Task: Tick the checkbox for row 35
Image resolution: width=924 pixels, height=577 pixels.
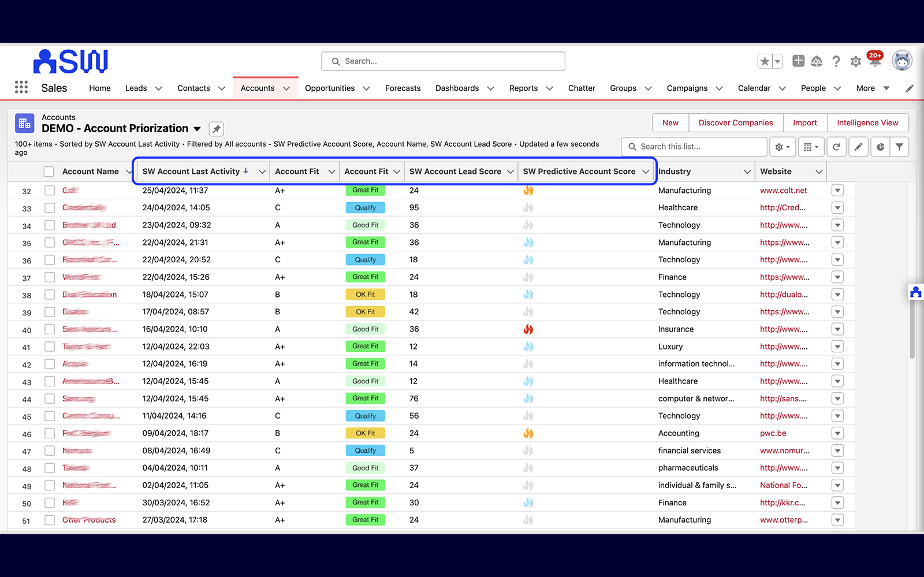Action: pos(50,243)
